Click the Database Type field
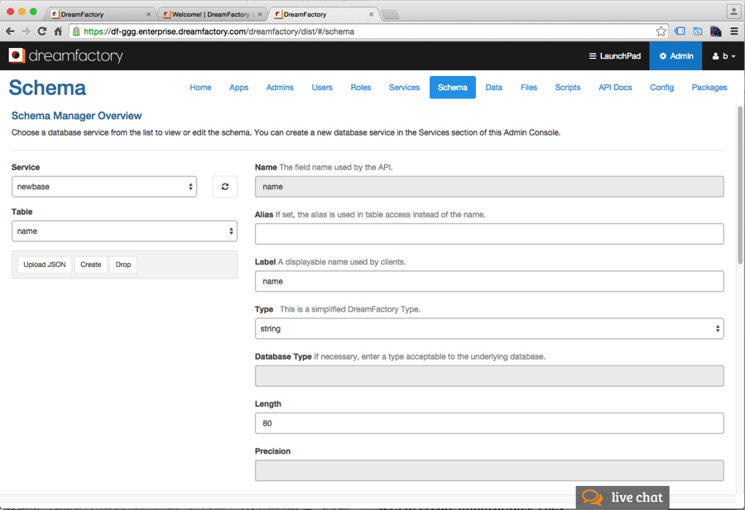Screen dimensions: 745x510 coord(489,376)
